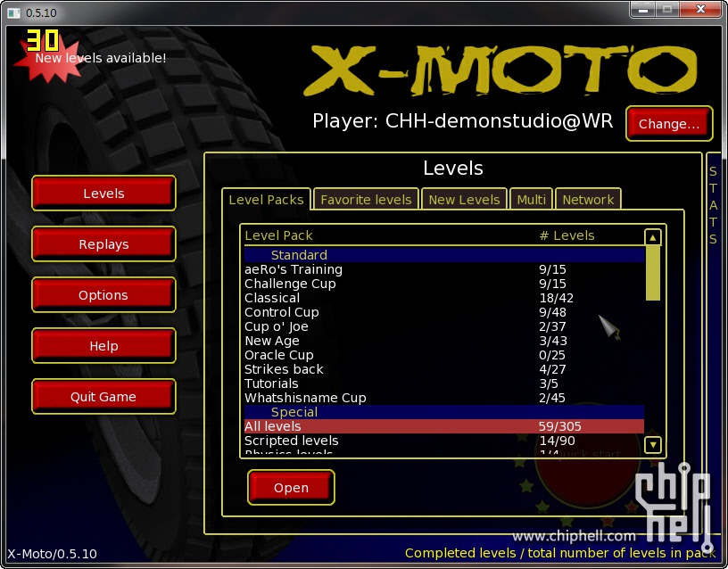Viewport: 728px width, 569px height.
Task: Select the 'Special' group header
Action: 444,412
